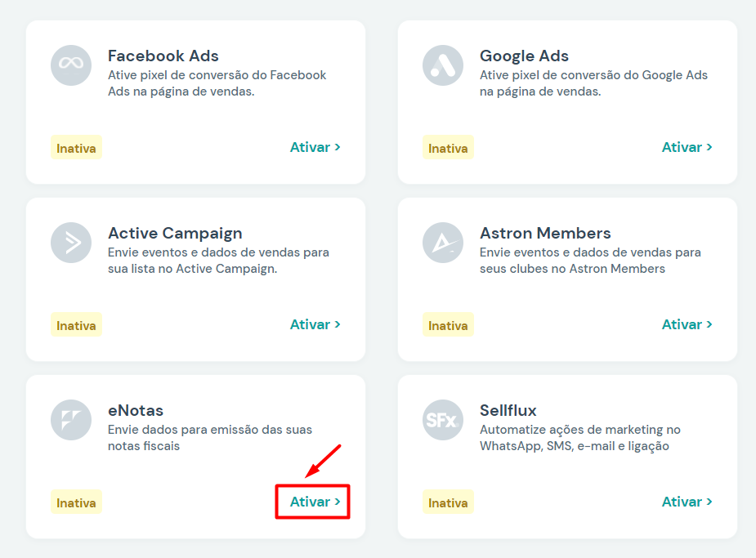Activate the Facebook Ads integration
Viewport: 756px width, 558px height.
pyautogui.click(x=315, y=147)
